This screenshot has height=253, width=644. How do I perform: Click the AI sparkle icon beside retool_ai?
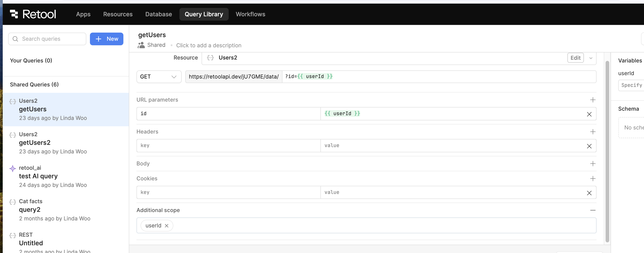pyautogui.click(x=12, y=168)
